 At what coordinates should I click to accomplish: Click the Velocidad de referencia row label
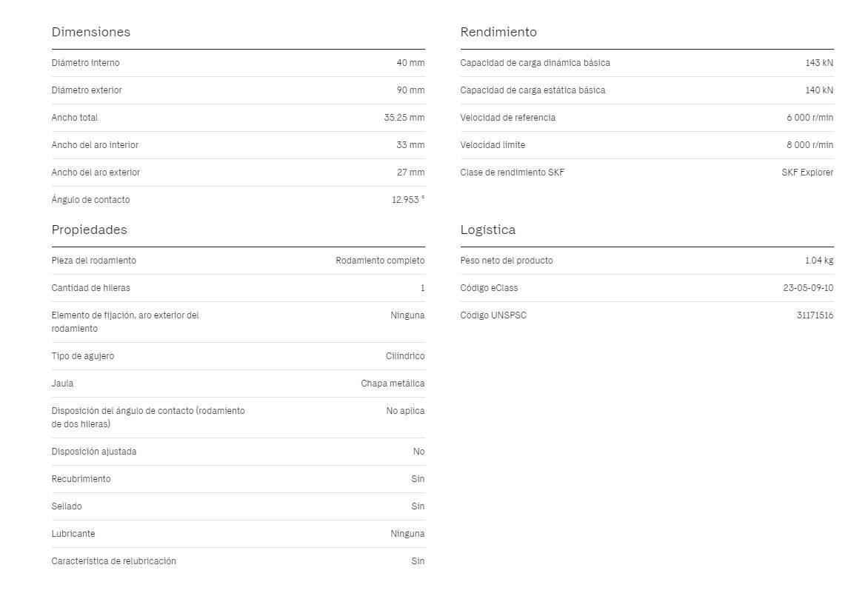pos(507,118)
